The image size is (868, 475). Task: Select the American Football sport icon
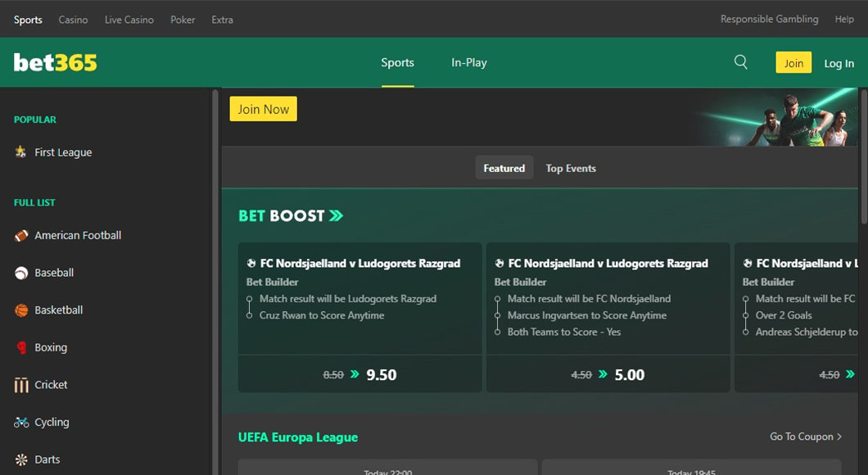point(20,235)
